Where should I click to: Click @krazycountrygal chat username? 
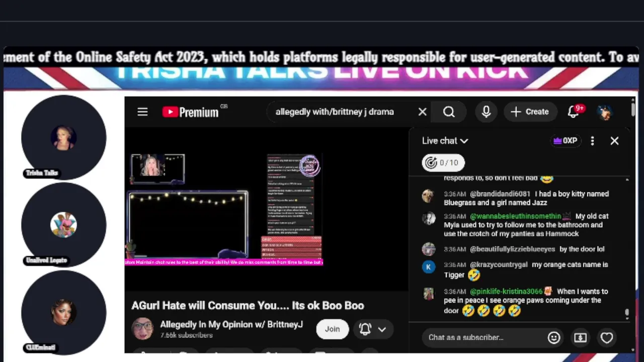499,264
